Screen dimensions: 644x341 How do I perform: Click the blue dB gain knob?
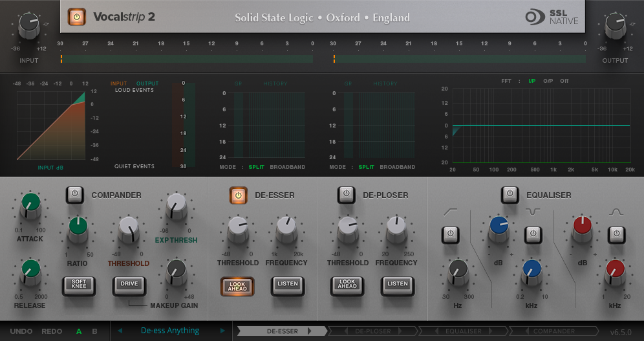(499, 229)
